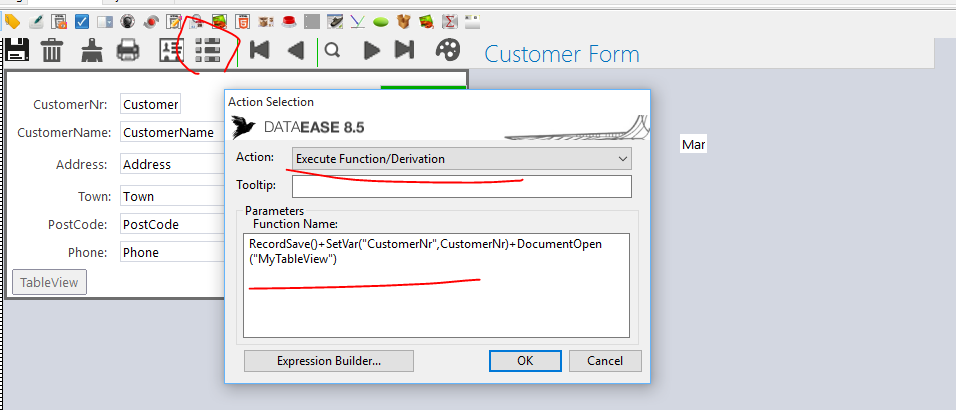Screen dimensions: 956x410
Task: Click the color palette icon
Action: 448,50
